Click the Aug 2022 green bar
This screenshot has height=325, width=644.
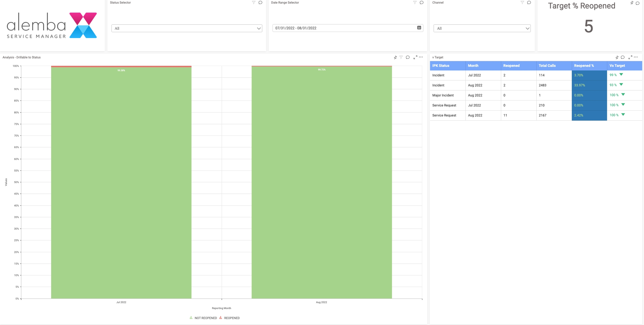click(x=321, y=182)
